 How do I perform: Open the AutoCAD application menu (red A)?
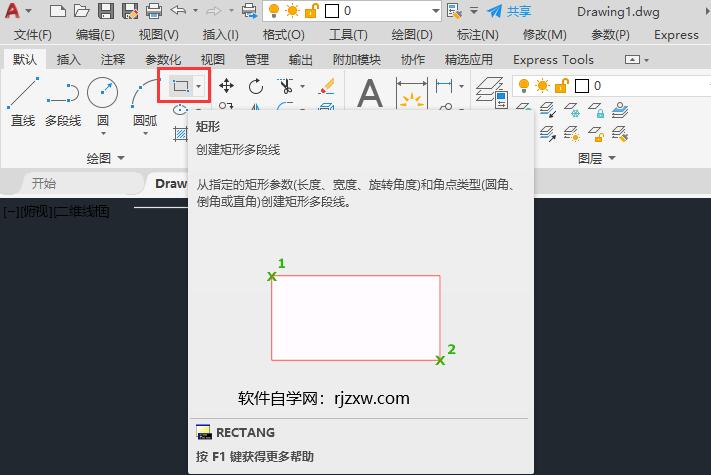tap(12, 10)
